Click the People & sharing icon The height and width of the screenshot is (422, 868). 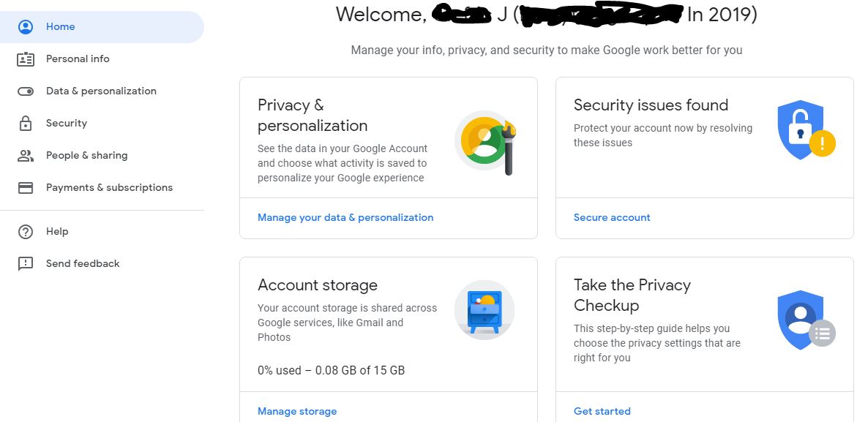point(26,155)
